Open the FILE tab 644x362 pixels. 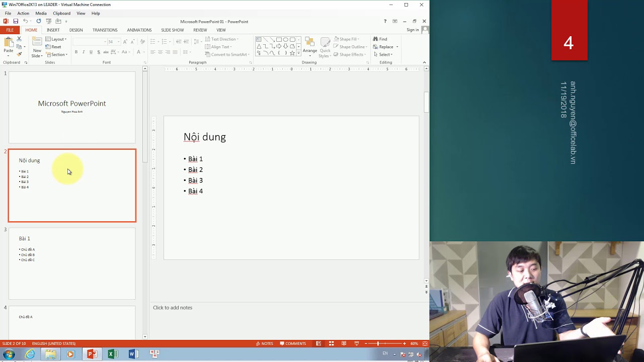click(x=10, y=30)
